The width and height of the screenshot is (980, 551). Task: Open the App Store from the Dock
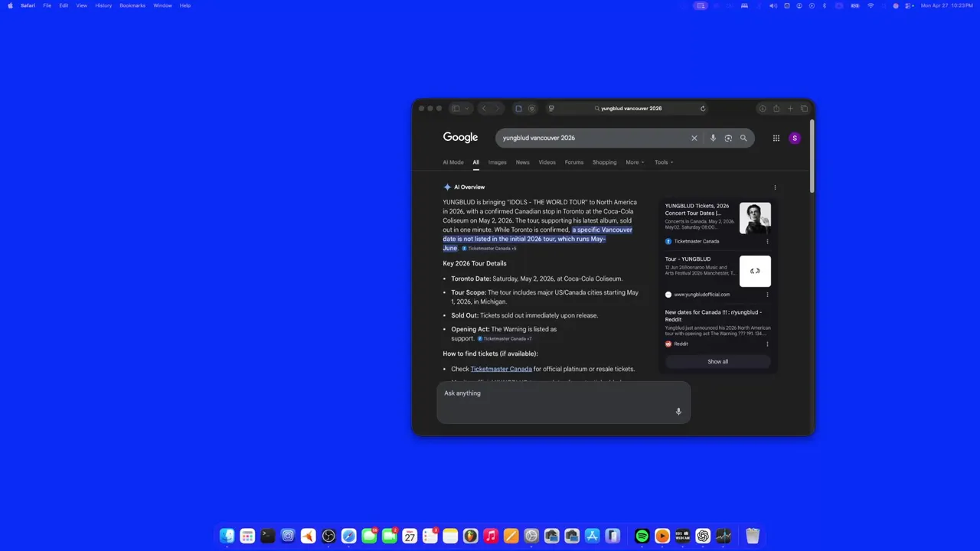593,536
